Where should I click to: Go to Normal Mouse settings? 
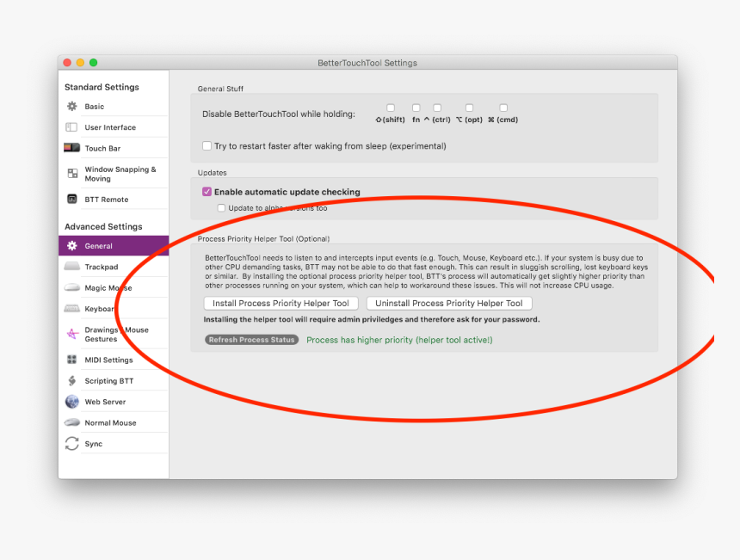114,422
